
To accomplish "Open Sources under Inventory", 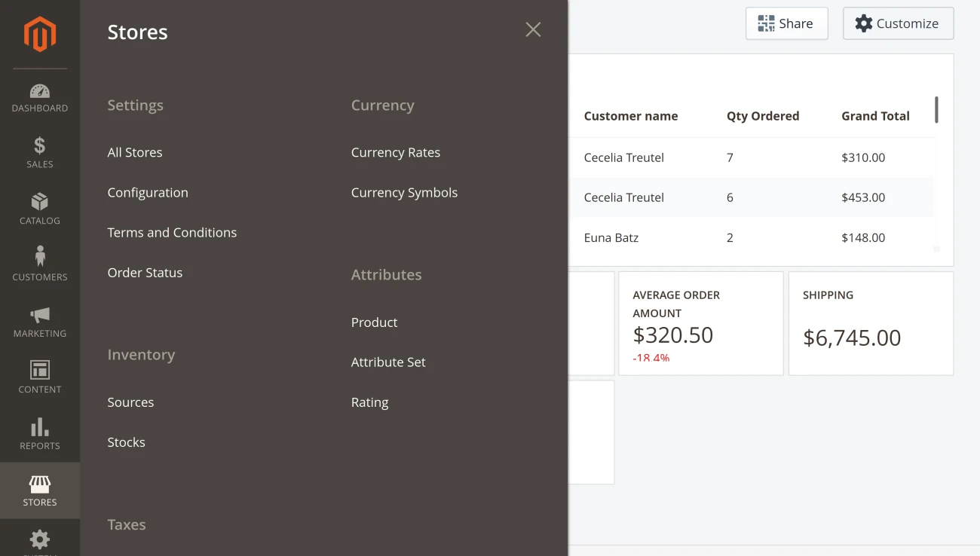I will pos(130,402).
